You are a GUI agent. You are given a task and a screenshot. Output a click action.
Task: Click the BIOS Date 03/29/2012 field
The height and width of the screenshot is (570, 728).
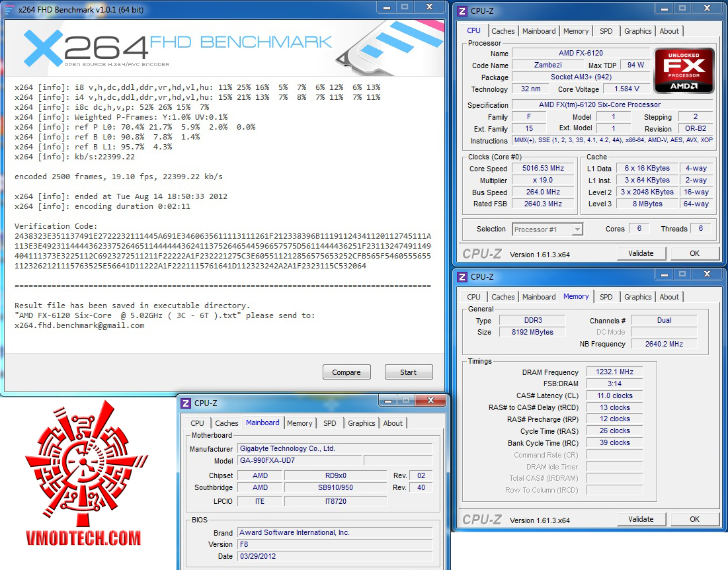(335, 556)
